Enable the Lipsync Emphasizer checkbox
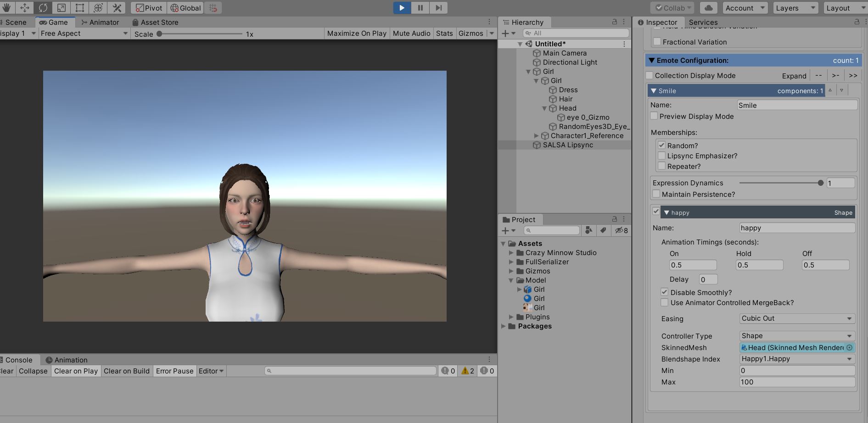Viewport: 868px width, 423px height. coord(661,156)
